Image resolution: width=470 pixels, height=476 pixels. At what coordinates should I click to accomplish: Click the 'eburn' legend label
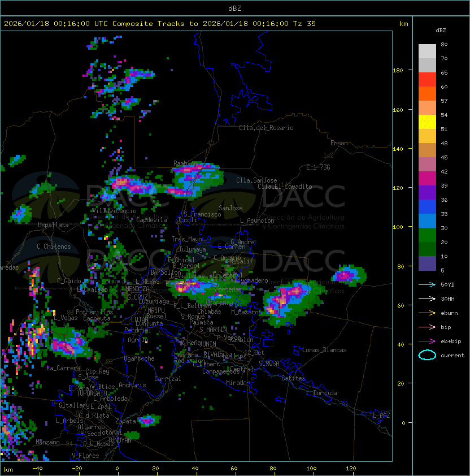[x=449, y=313]
